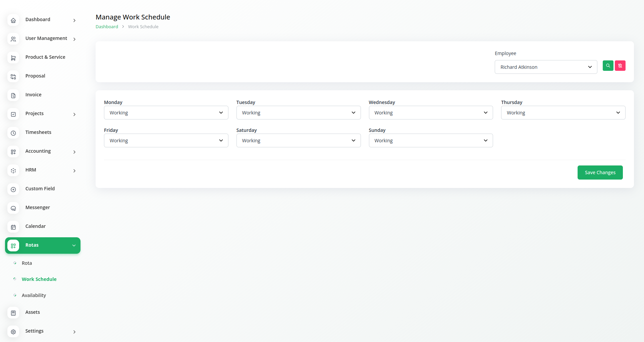Viewport: 644px width, 342px height.
Task: Expand the HRM menu chevron
Action: click(74, 171)
